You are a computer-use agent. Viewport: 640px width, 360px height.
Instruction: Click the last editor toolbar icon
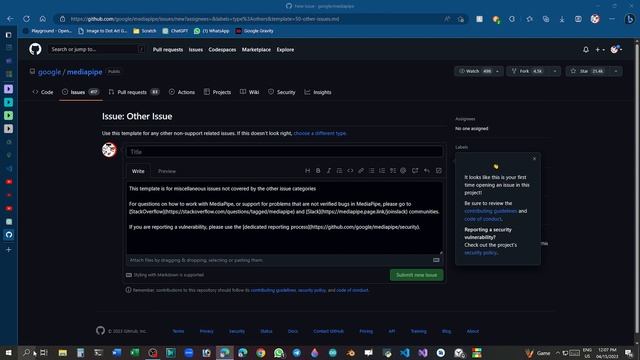tap(439, 171)
